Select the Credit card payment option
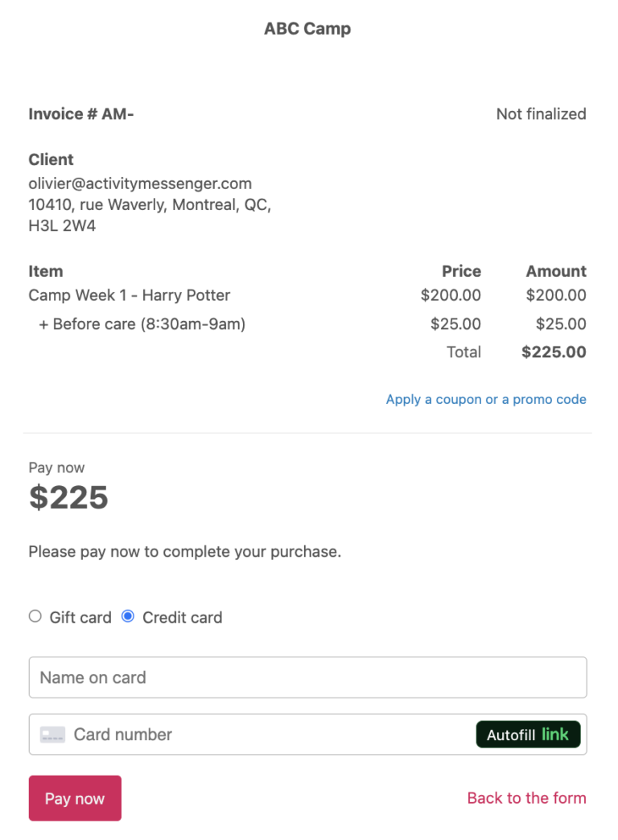The image size is (618, 840). tap(127, 616)
